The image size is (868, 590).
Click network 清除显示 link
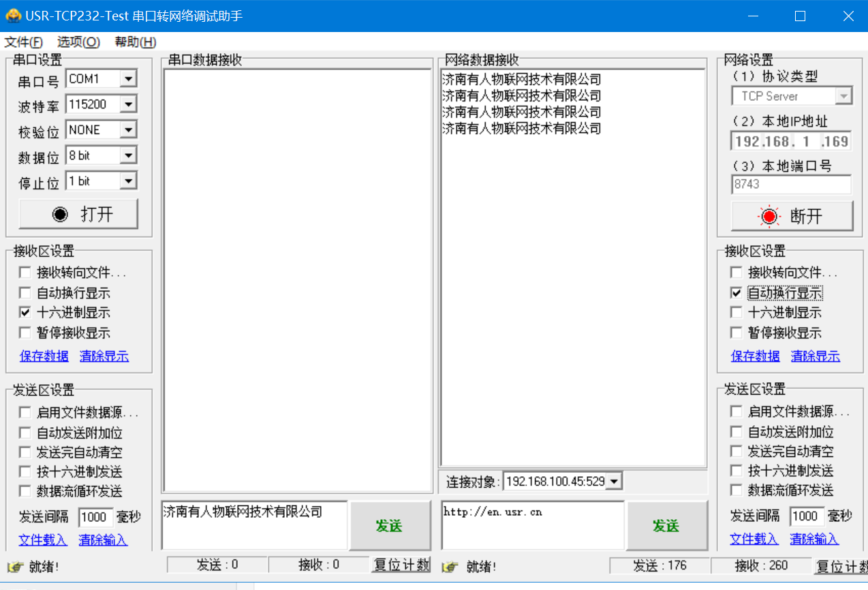point(816,356)
